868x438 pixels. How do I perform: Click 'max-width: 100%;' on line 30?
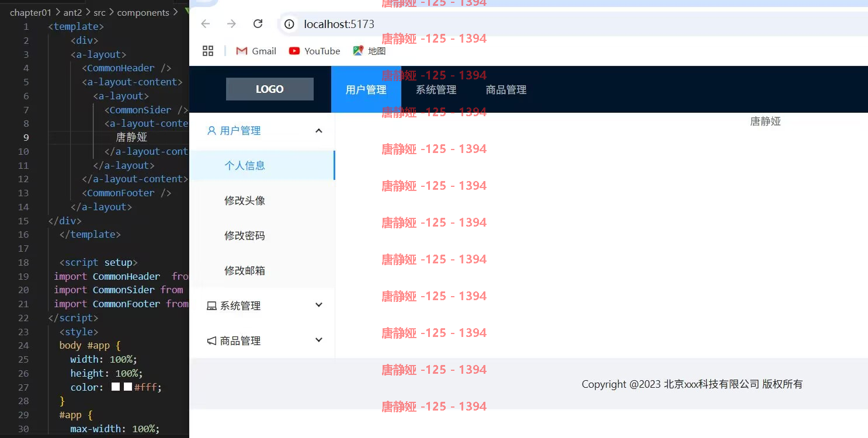pos(115,429)
